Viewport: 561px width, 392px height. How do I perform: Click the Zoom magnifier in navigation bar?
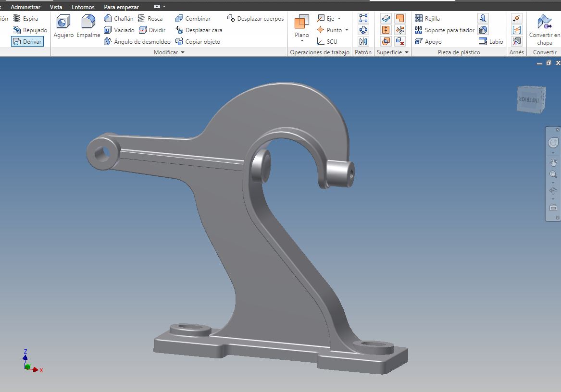tap(553, 174)
